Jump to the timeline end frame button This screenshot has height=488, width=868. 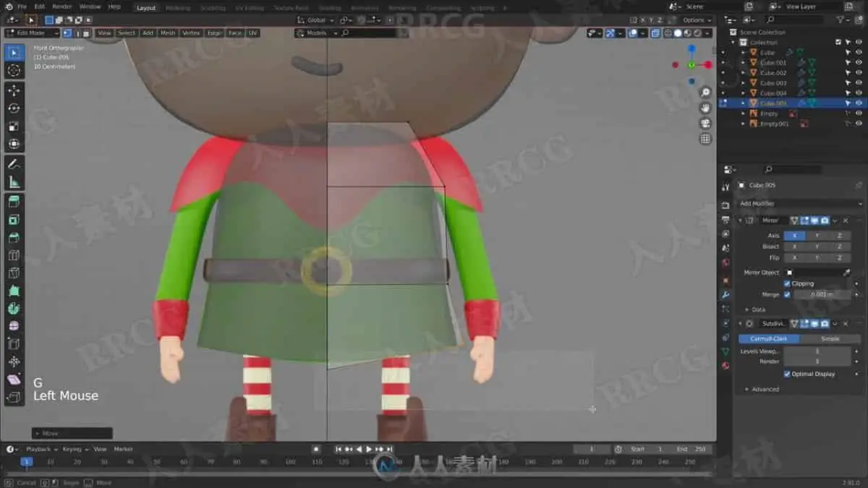click(389, 449)
